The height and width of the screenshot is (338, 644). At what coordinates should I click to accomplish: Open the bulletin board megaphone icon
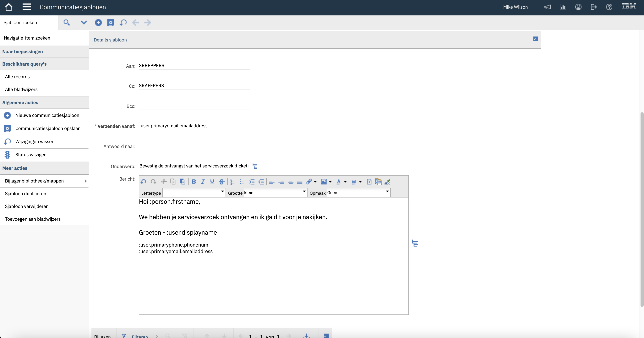tap(547, 7)
